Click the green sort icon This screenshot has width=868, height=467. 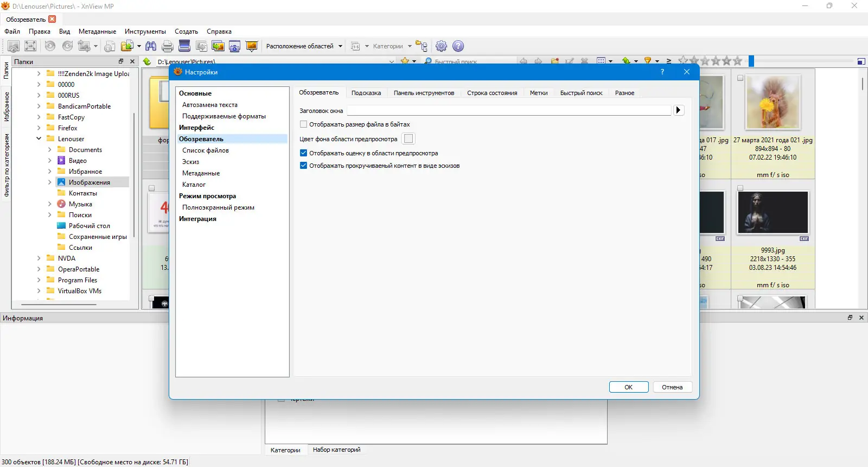[626, 61]
